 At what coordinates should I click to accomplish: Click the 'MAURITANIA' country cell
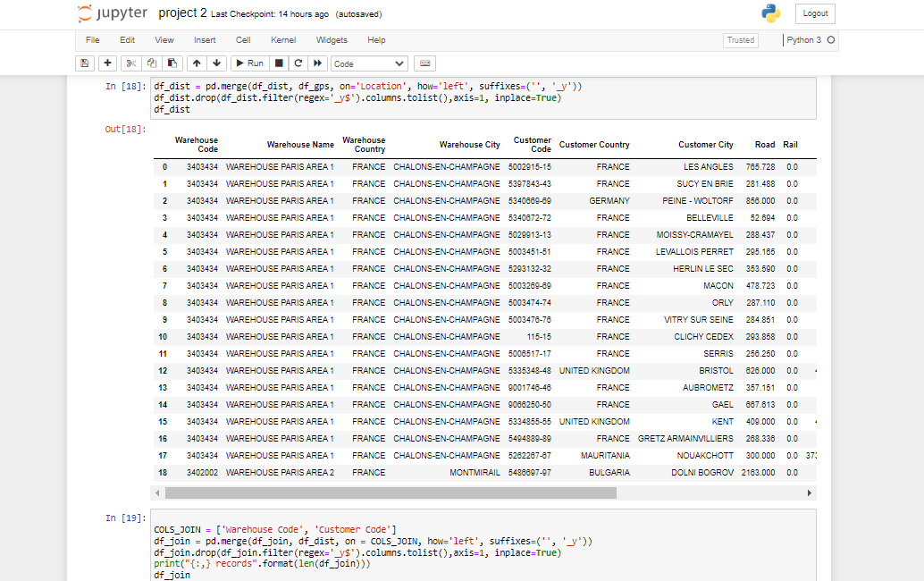[x=605, y=456]
